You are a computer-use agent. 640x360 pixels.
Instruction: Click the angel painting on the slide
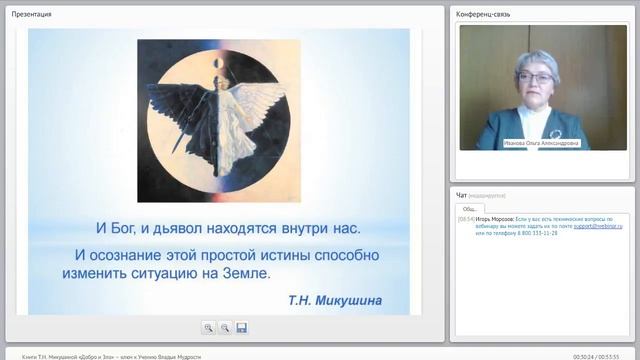tap(219, 121)
